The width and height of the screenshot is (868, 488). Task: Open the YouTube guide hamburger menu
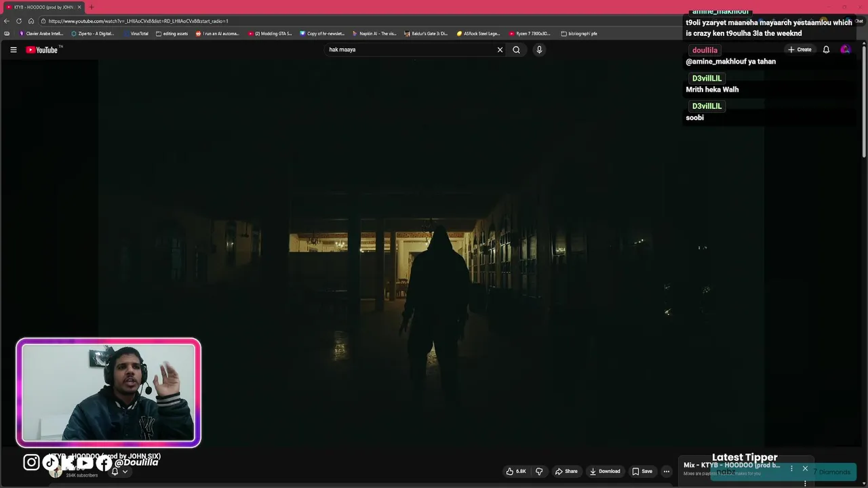point(13,49)
